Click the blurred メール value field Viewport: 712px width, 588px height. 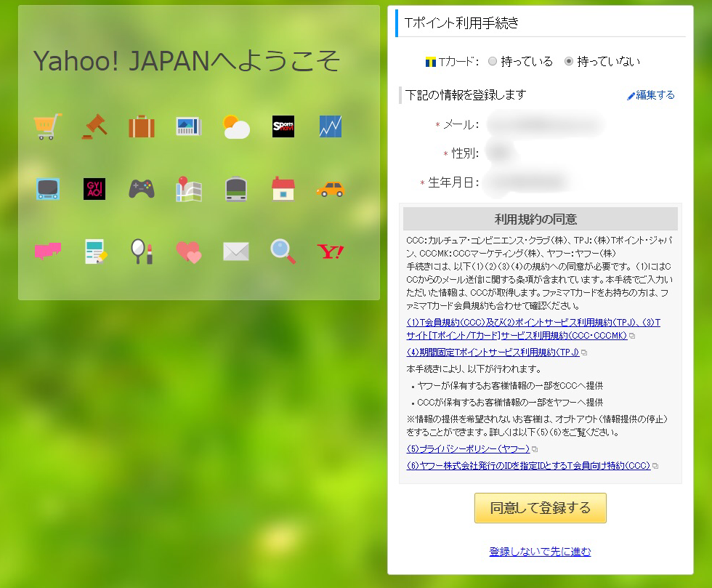(546, 124)
